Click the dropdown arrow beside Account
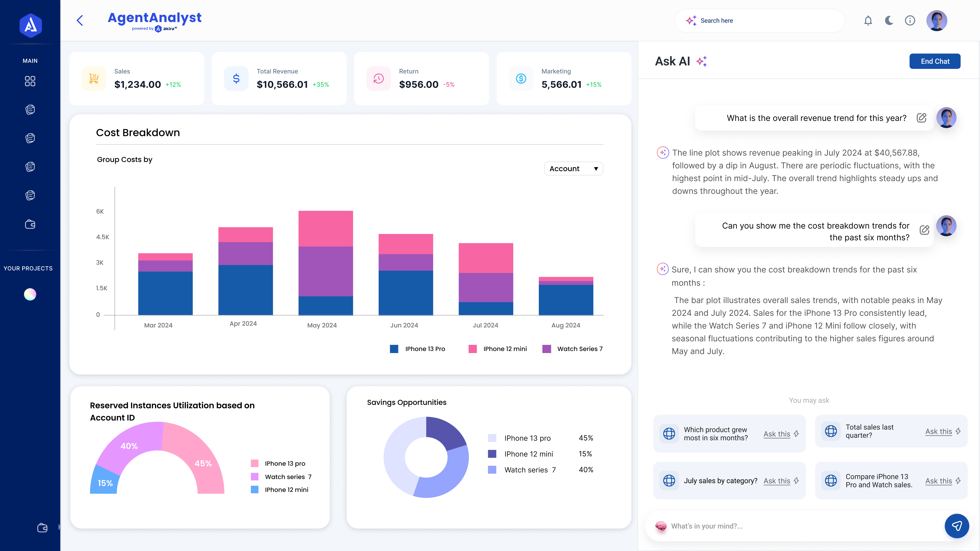 pos(596,169)
